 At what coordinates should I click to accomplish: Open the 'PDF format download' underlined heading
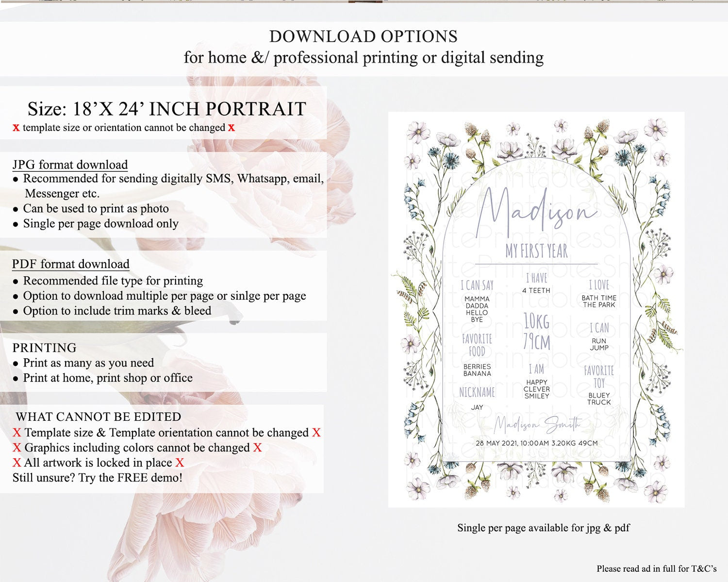click(71, 264)
